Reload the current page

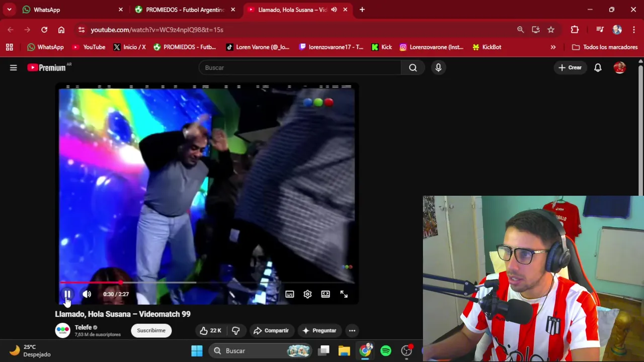44,30
